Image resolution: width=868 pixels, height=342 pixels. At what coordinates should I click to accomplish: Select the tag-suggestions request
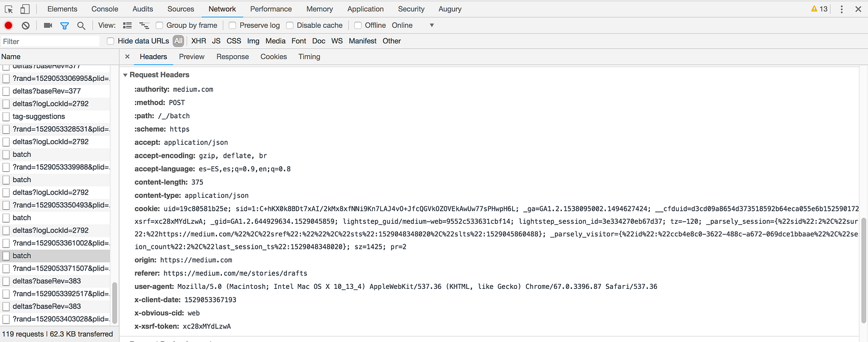tap(39, 117)
